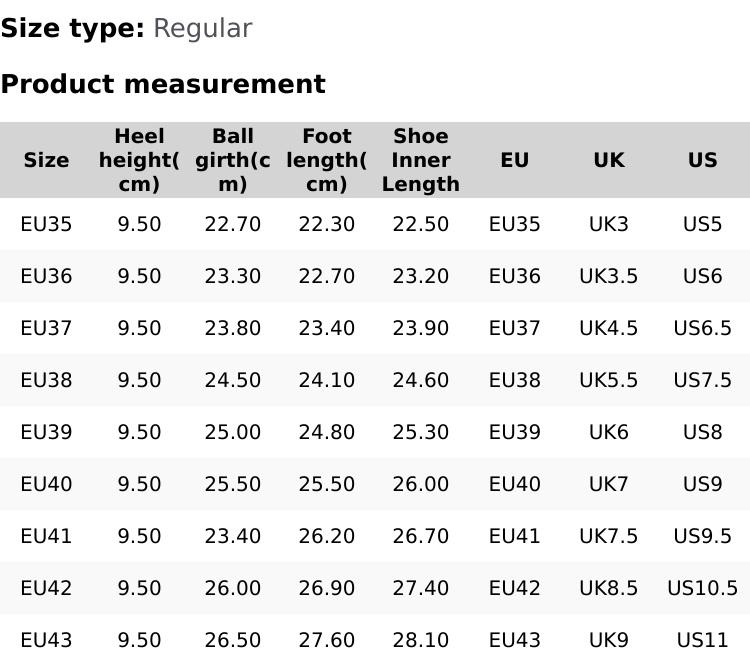
Task: Select the "Heel height(cm)" column header
Action: click(x=139, y=160)
